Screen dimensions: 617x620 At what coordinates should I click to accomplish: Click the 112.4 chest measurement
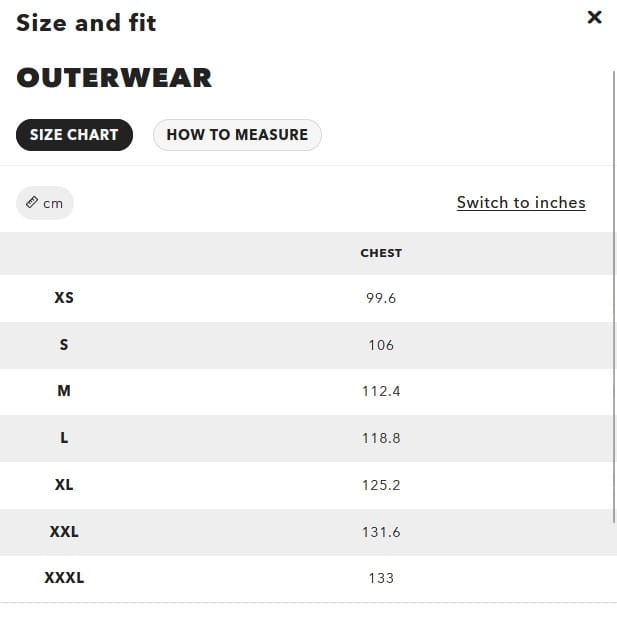tap(381, 391)
